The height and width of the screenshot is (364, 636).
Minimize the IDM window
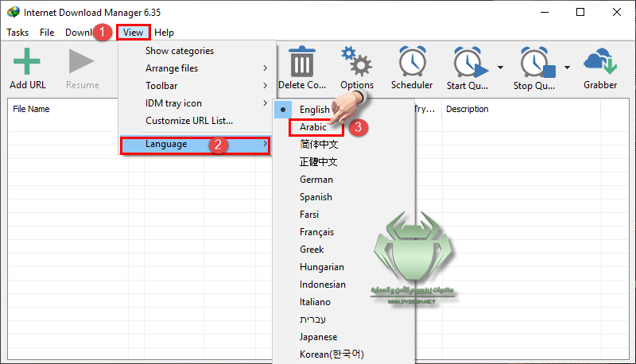tap(545, 12)
